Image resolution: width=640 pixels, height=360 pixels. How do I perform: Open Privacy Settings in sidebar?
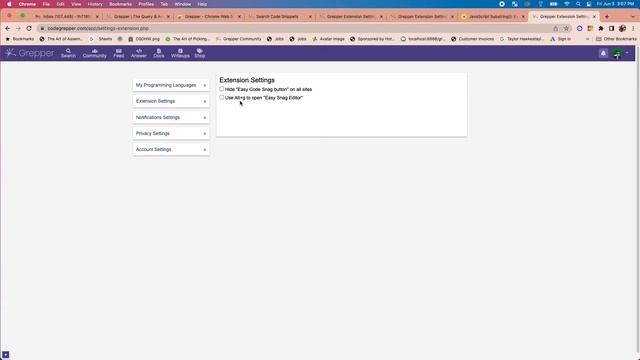click(x=171, y=133)
